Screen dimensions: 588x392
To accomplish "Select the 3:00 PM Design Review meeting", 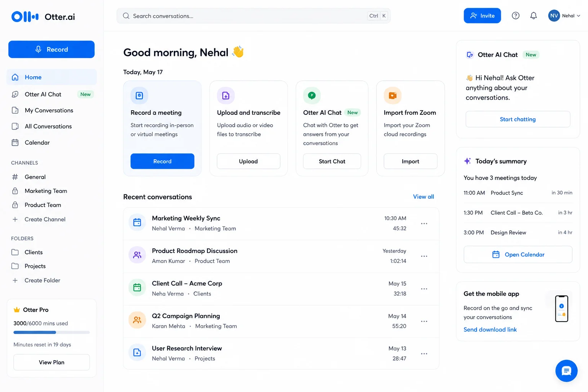I will coord(518,232).
